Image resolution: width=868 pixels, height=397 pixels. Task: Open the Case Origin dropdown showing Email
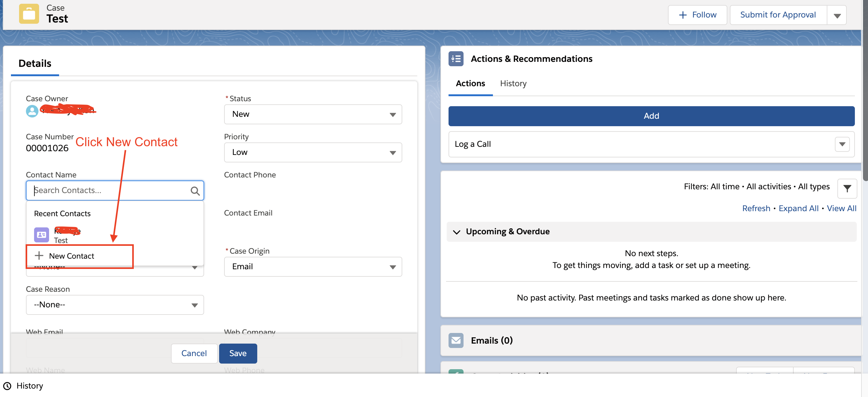pyautogui.click(x=312, y=267)
